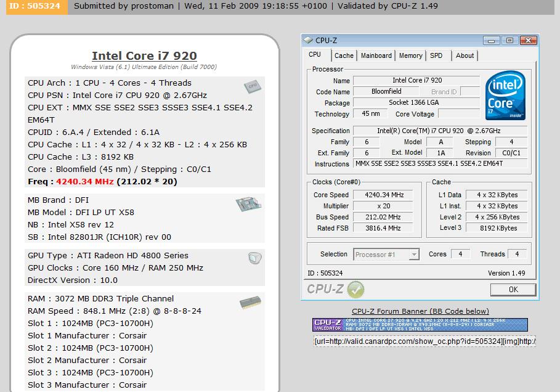Minimize the CPU-Z window
This screenshot has height=392, width=560.
pos(491,41)
